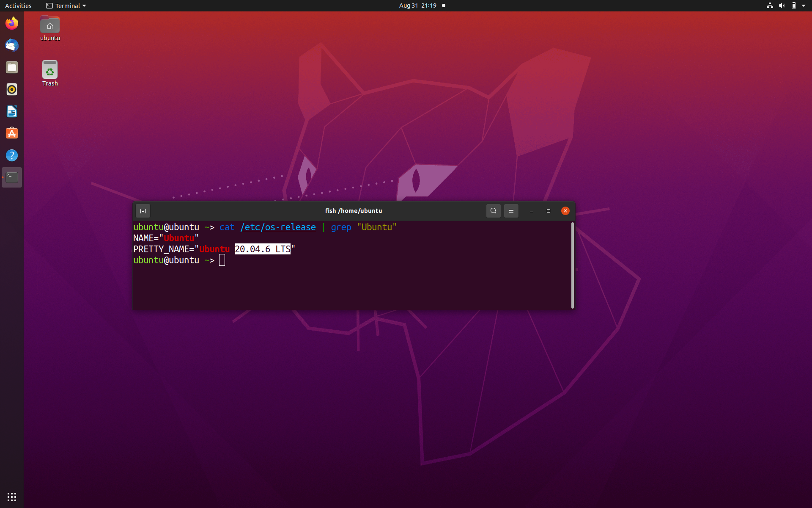Open the Help icon in the dock
The image size is (812, 508).
click(12, 155)
